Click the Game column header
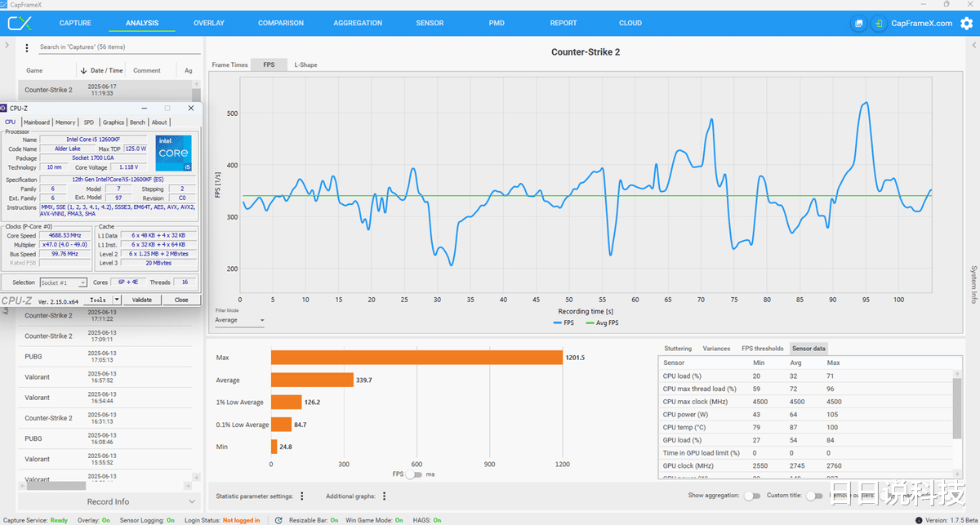 tap(34, 71)
